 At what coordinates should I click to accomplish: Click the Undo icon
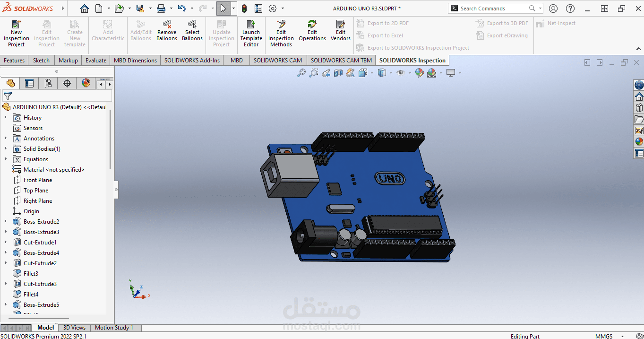(x=182, y=9)
